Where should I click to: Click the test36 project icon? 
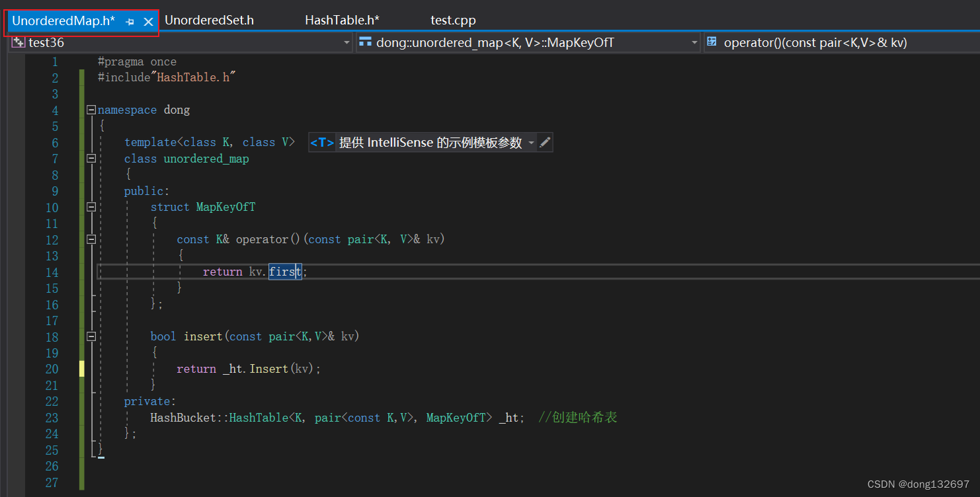point(19,42)
